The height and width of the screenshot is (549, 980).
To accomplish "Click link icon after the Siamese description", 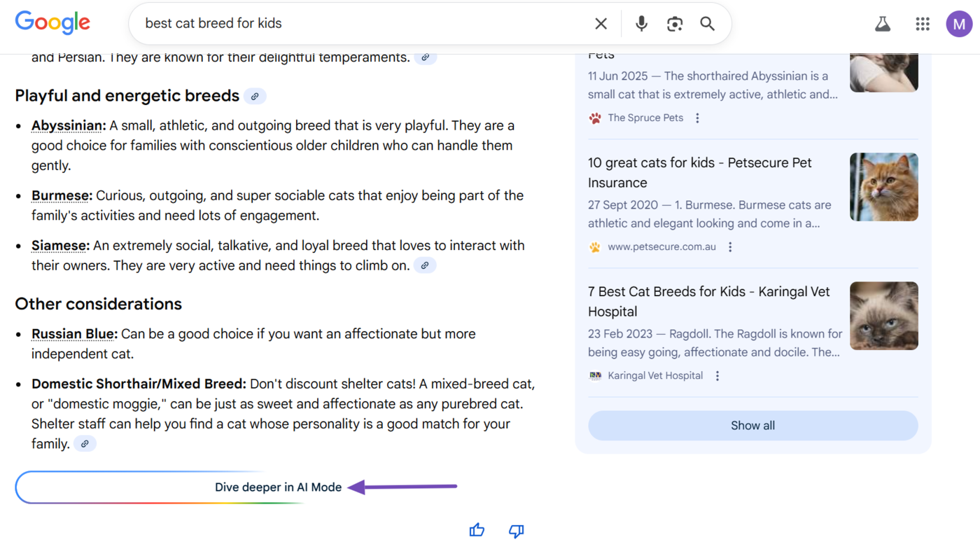I will pyautogui.click(x=425, y=265).
